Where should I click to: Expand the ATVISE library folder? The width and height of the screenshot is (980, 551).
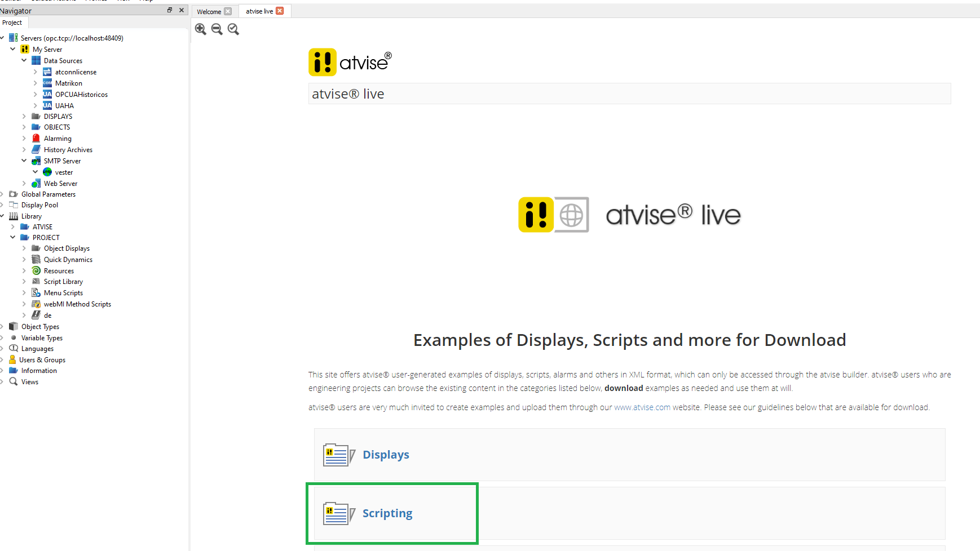pos(13,226)
